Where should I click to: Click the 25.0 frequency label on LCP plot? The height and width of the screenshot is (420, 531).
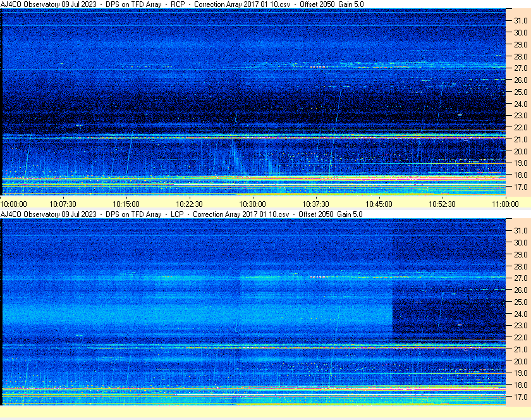pyautogui.click(x=521, y=302)
